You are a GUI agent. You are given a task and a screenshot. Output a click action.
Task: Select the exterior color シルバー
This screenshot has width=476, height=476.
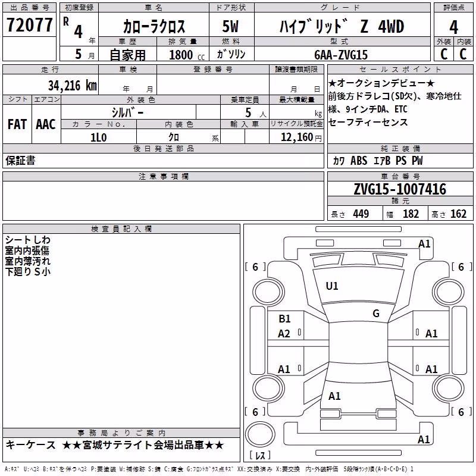127,112
